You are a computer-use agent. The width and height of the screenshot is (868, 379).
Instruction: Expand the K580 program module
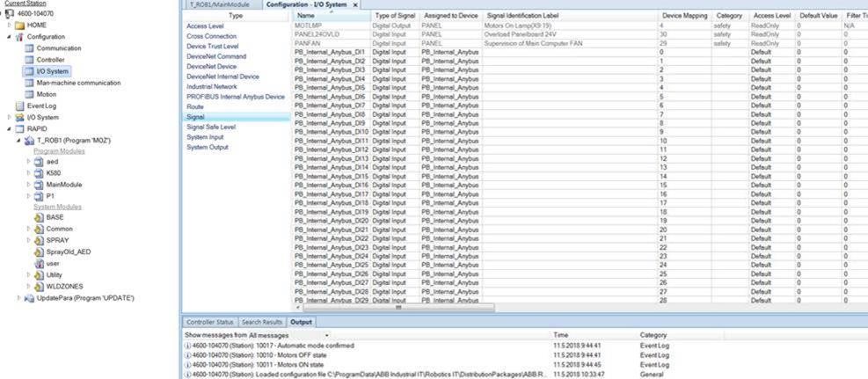point(28,173)
